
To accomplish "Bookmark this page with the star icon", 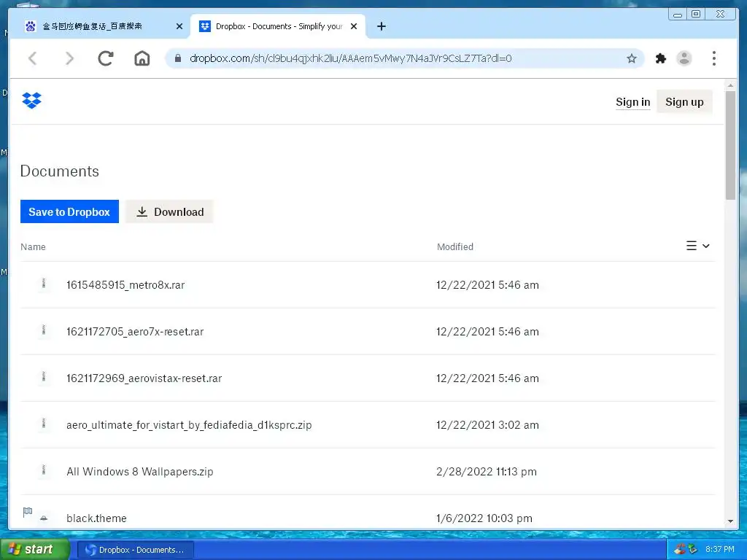I will pyautogui.click(x=632, y=58).
